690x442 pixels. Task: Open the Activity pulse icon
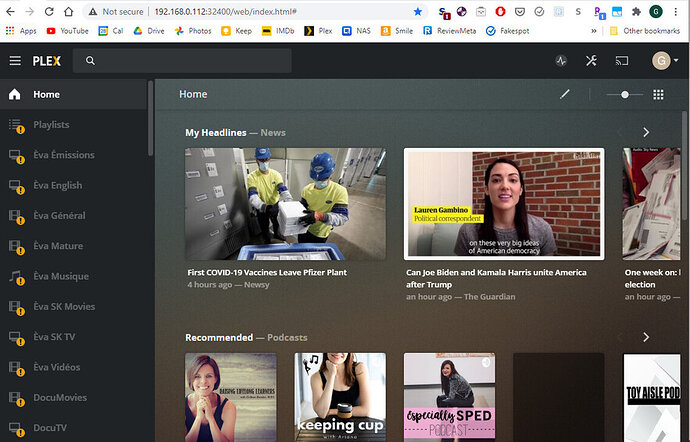561,61
